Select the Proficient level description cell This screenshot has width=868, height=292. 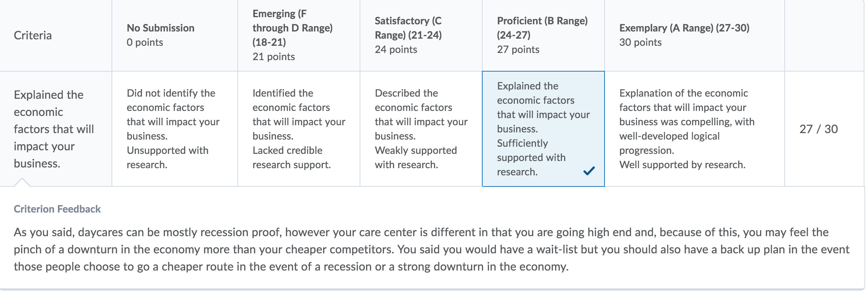pyautogui.click(x=543, y=129)
